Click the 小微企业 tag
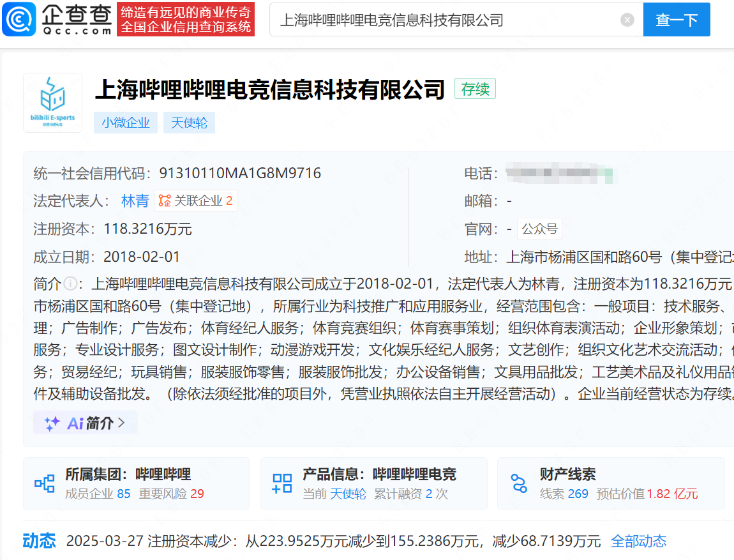The image size is (734, 560). point(125,123)
